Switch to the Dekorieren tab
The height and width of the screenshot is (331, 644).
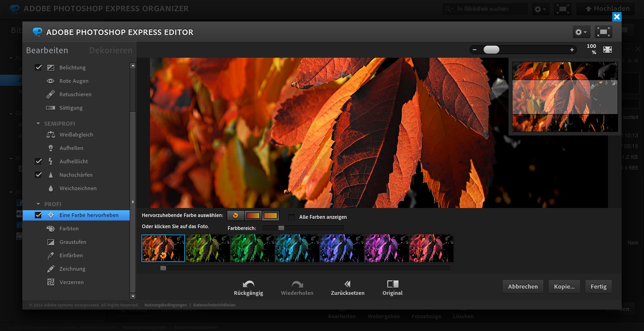click(111, 51)
